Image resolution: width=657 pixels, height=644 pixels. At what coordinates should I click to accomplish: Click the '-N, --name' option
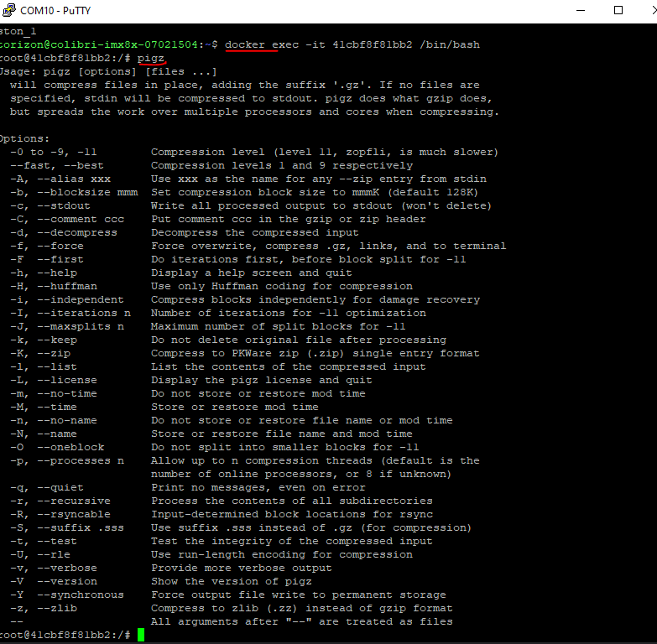[x=44, y=434]
